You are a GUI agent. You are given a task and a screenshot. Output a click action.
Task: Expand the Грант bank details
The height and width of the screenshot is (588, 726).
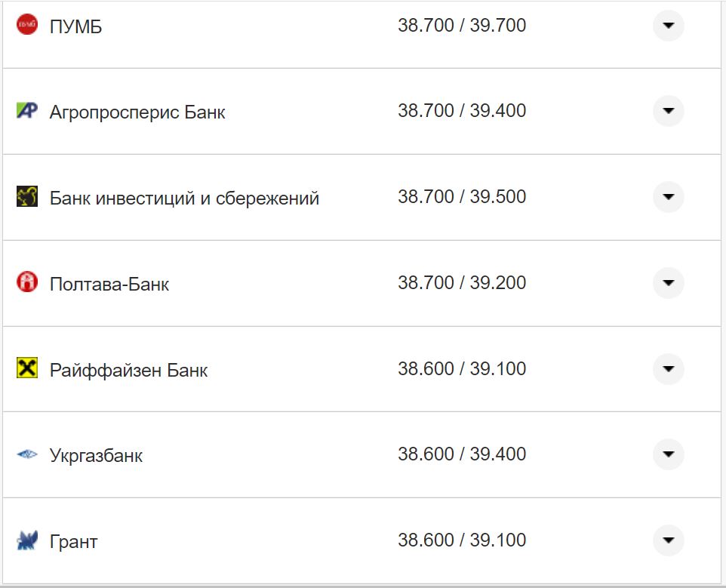tap(668, 540)
